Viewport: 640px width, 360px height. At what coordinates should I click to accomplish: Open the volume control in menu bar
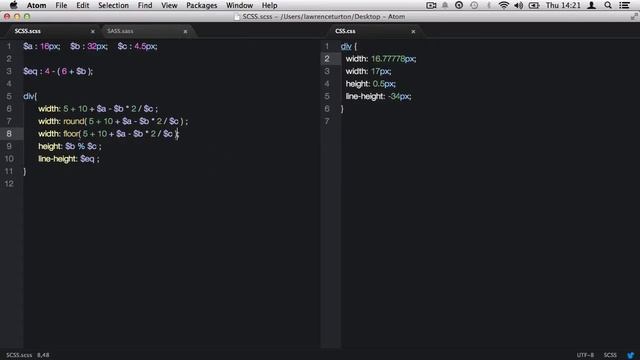coord(519,5)
